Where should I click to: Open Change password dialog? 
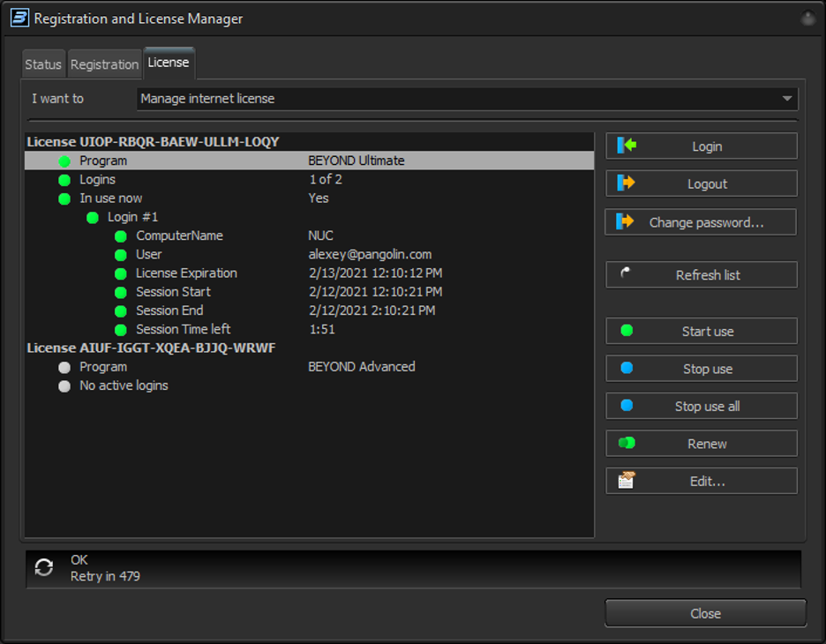point(701,222)
